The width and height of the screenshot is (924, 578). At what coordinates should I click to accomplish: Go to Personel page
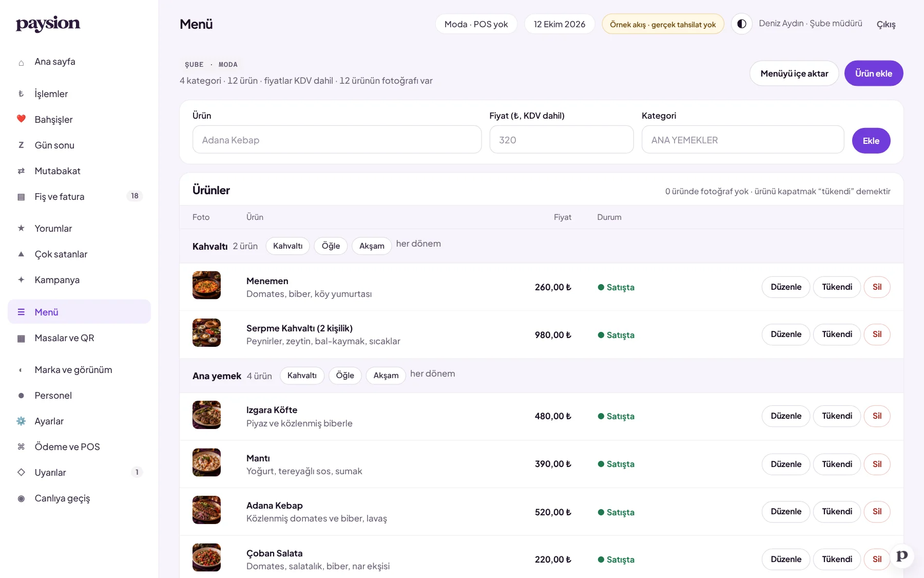tap(79, 396)
